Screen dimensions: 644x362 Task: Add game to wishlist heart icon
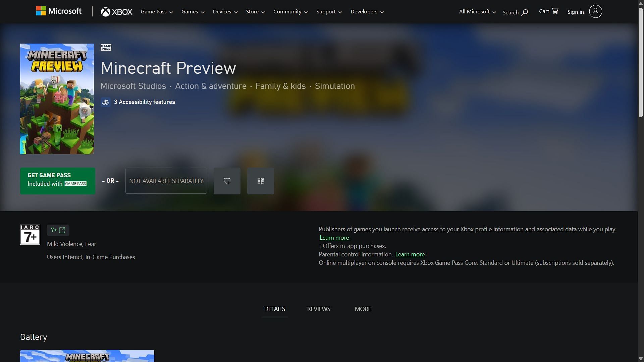[227, 181]
